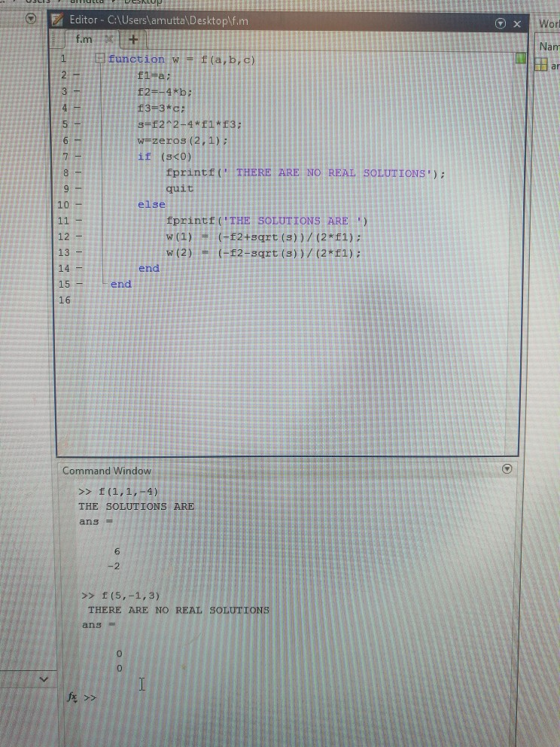Click the 'if (s<0)' statement
The height and width of the screenshot is (747, 560).
165,157
